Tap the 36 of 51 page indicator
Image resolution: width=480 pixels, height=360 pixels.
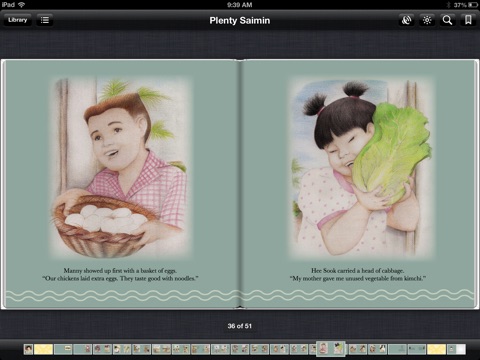tap(239, 326)
